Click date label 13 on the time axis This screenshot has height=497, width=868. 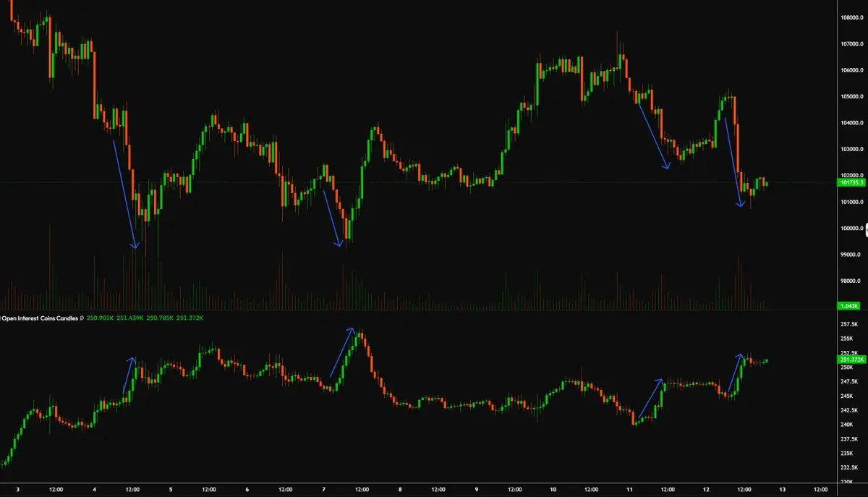pos(783,490)
